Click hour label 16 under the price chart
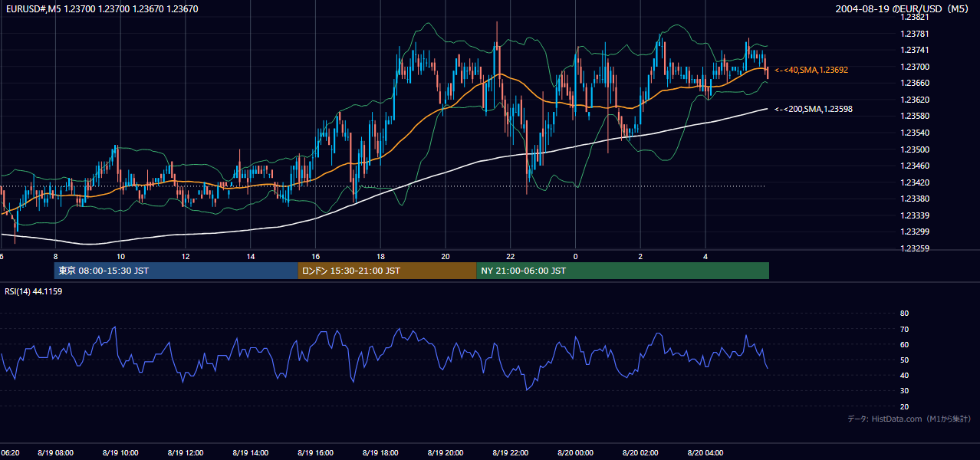Screen dimensions: 980x460 pyautogui.click(x=316, y=256)
